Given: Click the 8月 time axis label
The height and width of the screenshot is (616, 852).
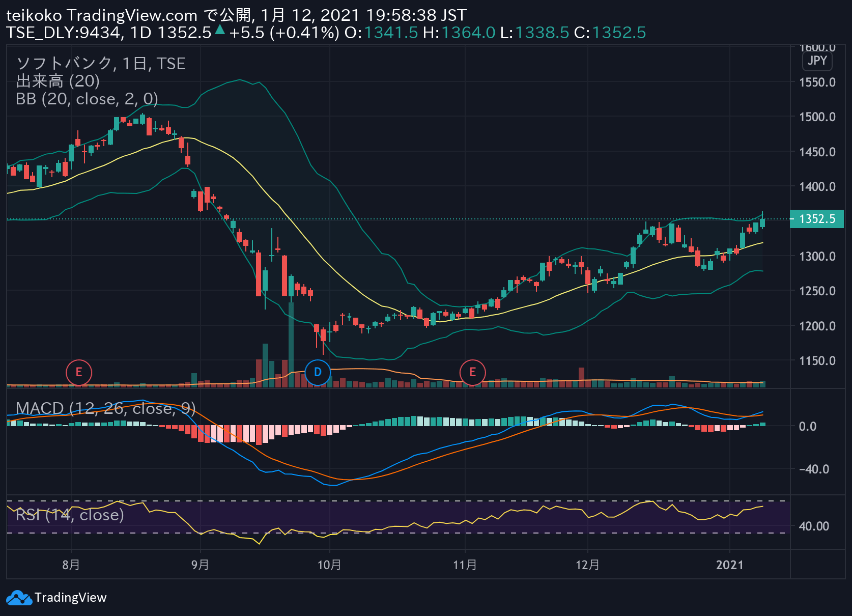Looking at the screenshot, I should (x=71, y=565).
